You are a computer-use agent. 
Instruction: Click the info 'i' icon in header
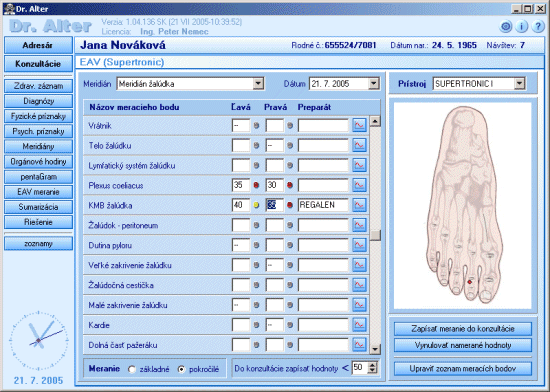pyautogui.click(x=522, y=27)
